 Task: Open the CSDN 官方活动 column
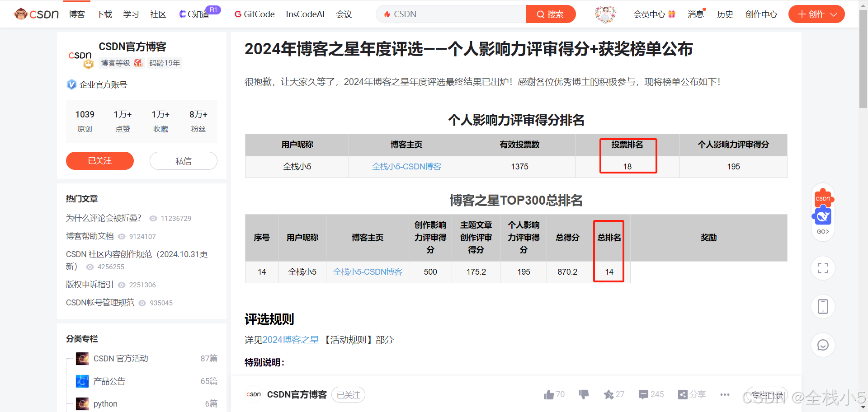121,358
